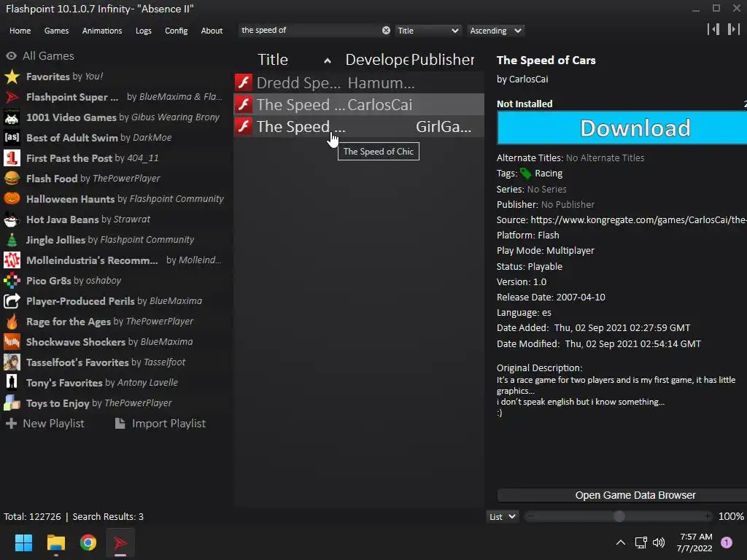Screen dimensions: 747x560
Task: Open the Animations tab
Action: point(102,31)
